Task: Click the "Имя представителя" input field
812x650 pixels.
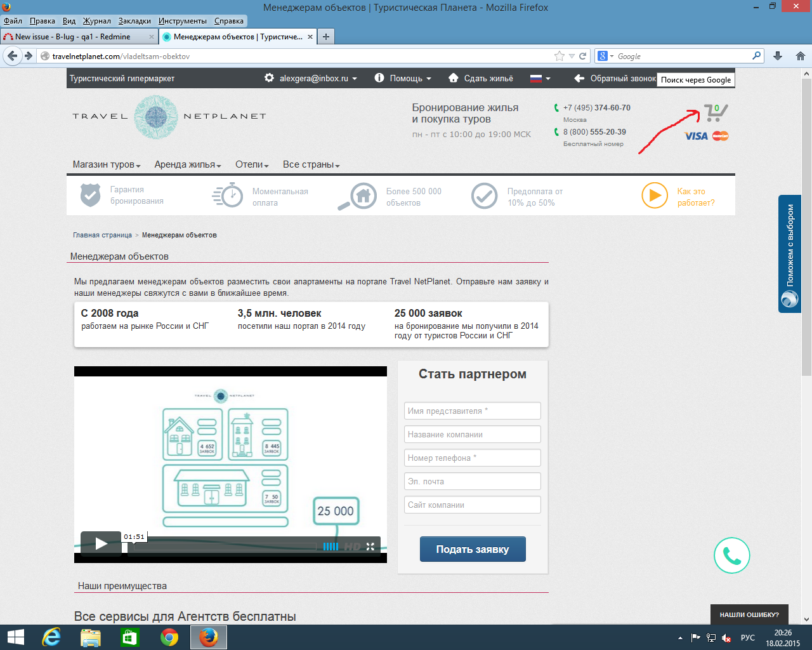Action: pyautogui.click(x=472, y=411)
